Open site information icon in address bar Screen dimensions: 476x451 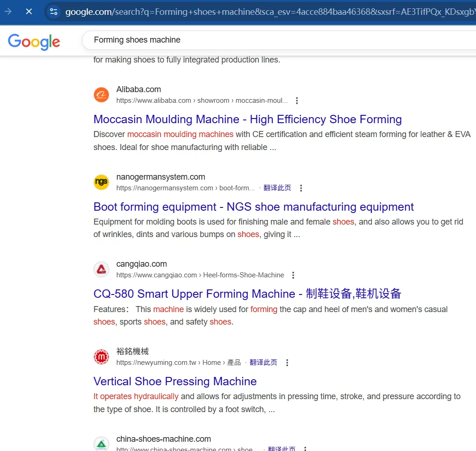(54, 12)
